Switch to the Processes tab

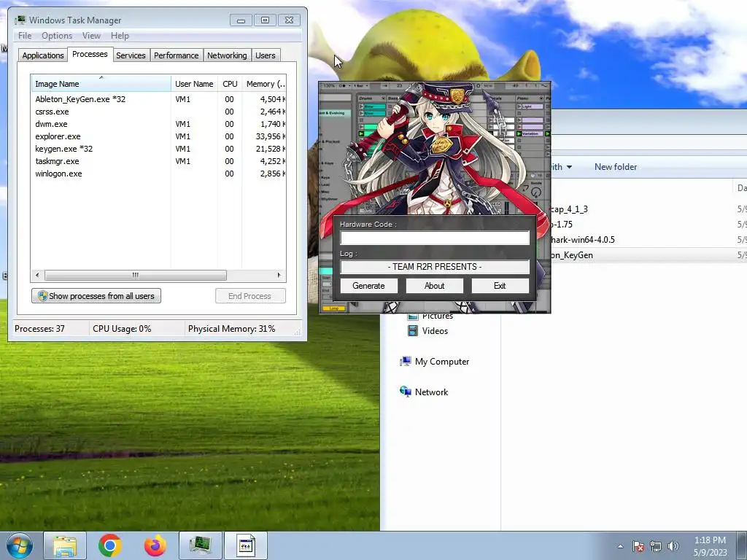click(x=90, y=54)
